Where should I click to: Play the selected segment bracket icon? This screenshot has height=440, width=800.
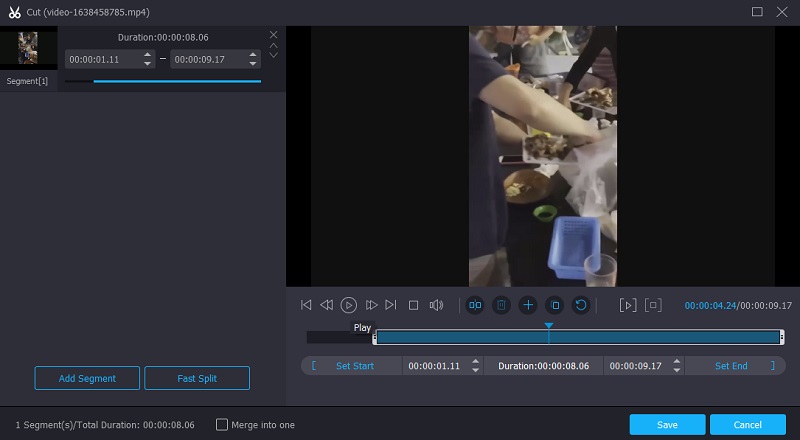(628, 305)
